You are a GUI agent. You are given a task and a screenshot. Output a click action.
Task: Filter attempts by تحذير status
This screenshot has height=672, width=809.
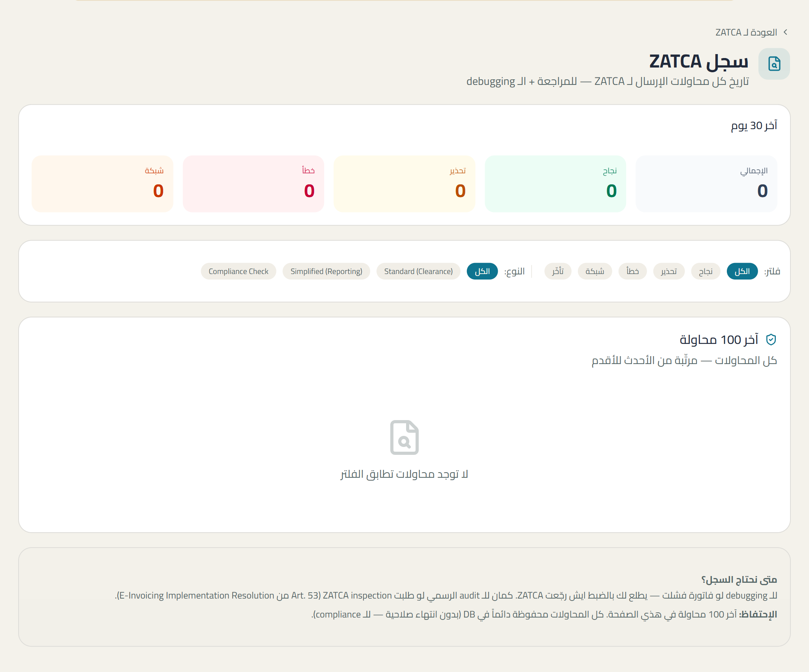pos(669,271)
